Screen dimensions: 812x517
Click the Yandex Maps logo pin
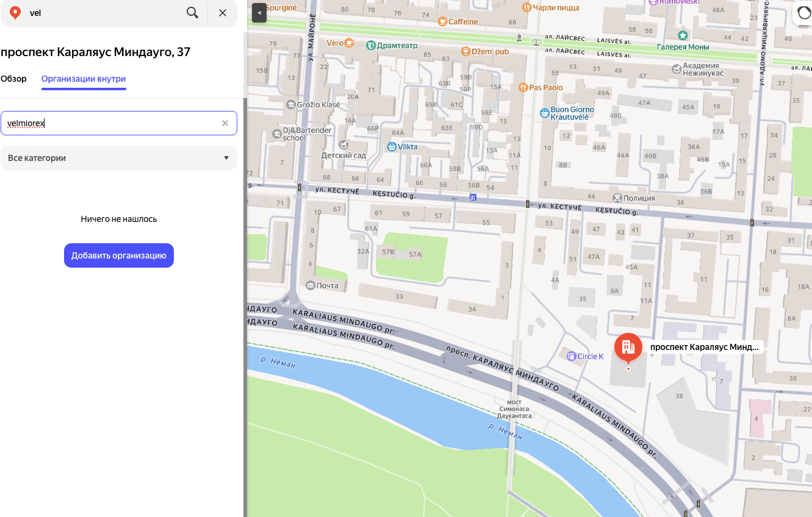(15, 13)
